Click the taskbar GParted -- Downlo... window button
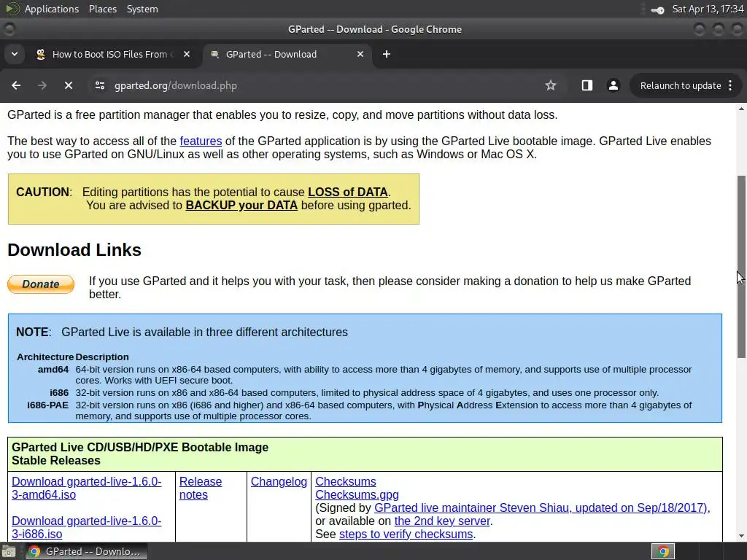The width and height of the screenshot is (747, 560). tap(86, 551)
